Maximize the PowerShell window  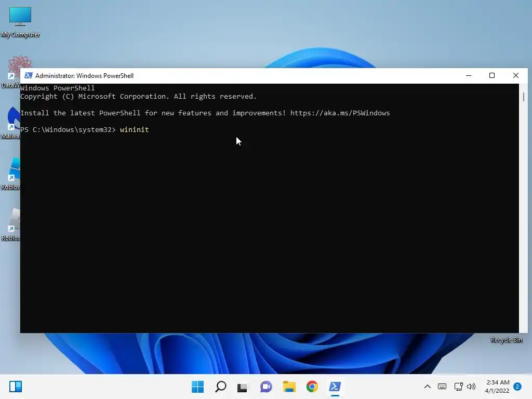(x=492, y=76)
